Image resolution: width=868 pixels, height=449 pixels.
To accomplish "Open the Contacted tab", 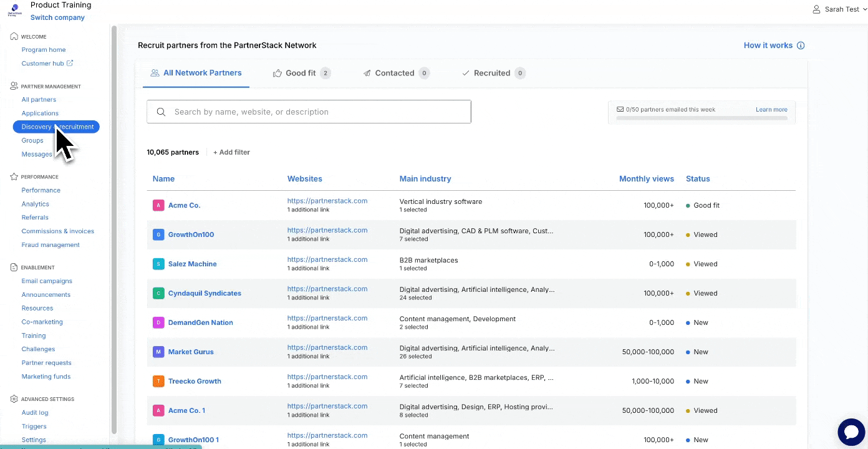I will (397, 73).
